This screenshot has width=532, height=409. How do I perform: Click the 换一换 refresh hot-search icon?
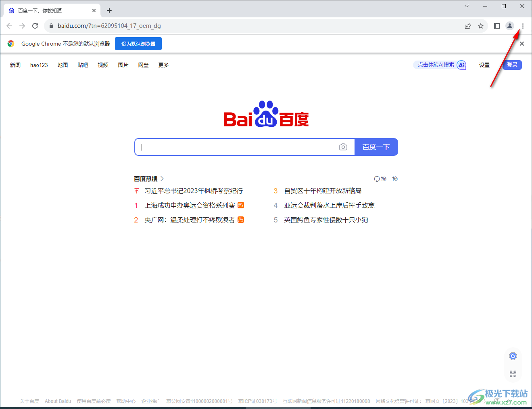click(x=377, y=179)
